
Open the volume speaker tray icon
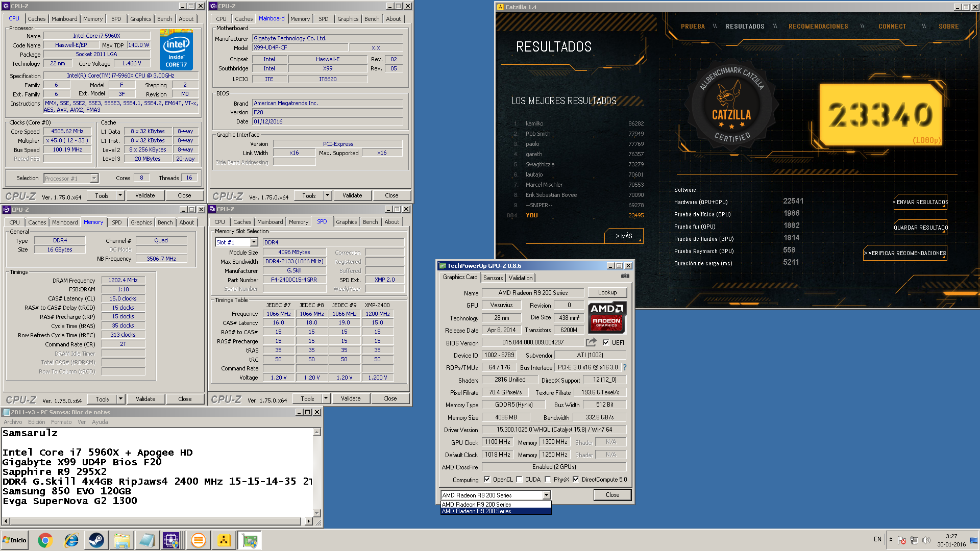tap(926, 540)
